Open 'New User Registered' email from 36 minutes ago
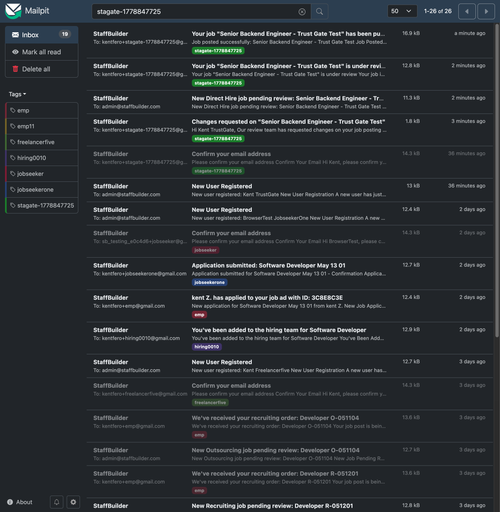This screenshot has height=512, width=500. 289,190
